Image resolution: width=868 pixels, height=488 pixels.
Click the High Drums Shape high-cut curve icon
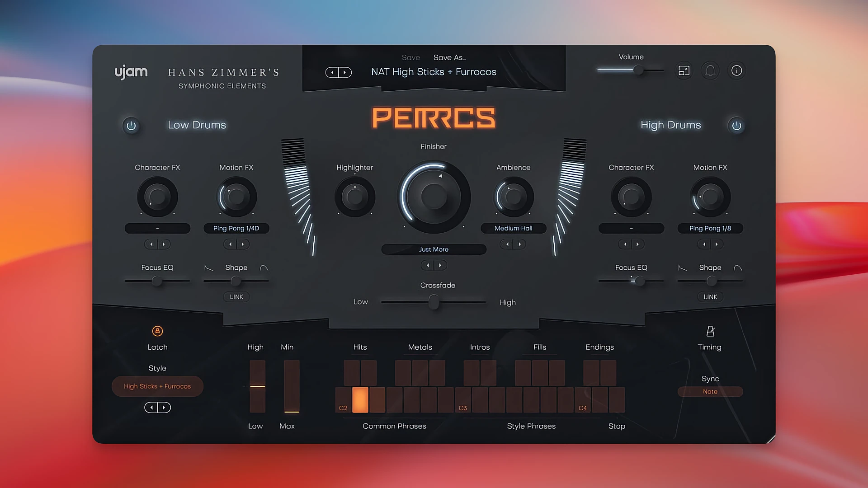tap(737, 267)
